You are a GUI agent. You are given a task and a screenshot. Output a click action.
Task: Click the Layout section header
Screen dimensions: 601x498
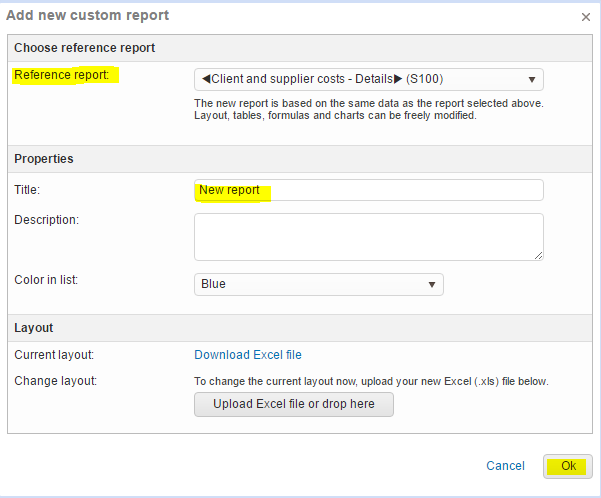34,327
